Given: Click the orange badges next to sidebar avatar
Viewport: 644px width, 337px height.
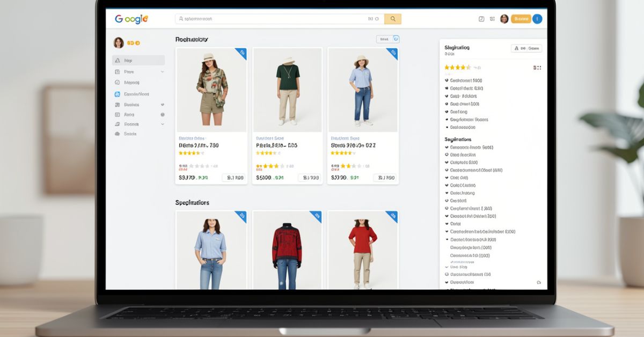Looking at the screenshot, I should (134, 43).
